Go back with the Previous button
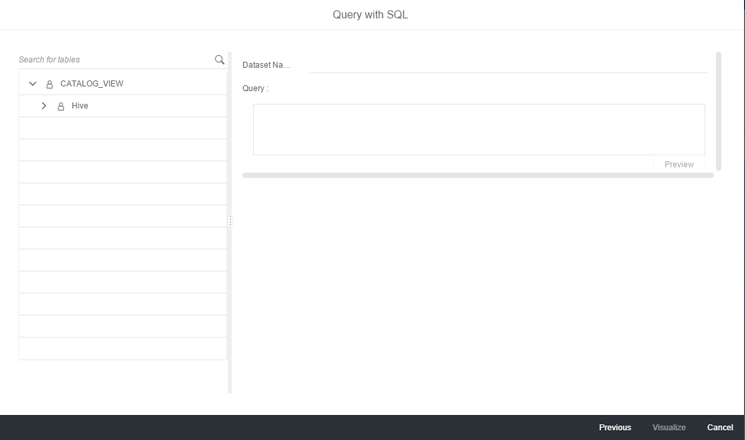745x440 pixels. [x=614, y=427]
